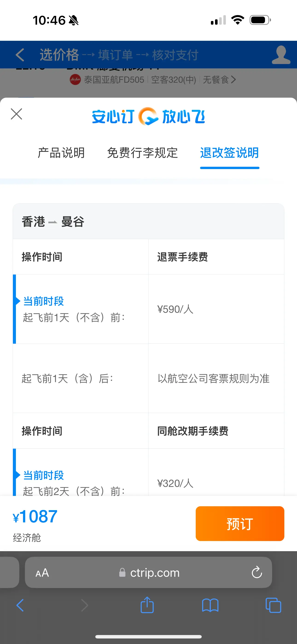Image resolution: width=297 pixels, height=644 pixels.
Task: Tap the ¥1087 price total
Action: (x=35, y=516)
